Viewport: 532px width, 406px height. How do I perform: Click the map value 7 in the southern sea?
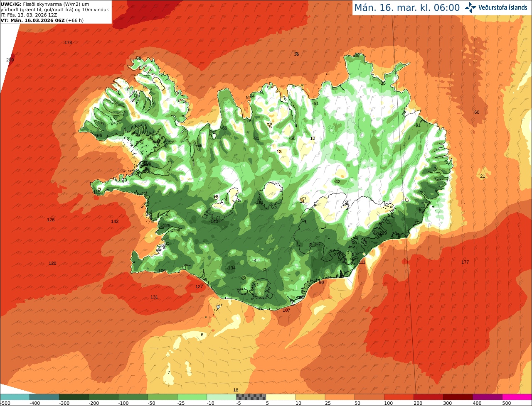click(x=168, y=372)
